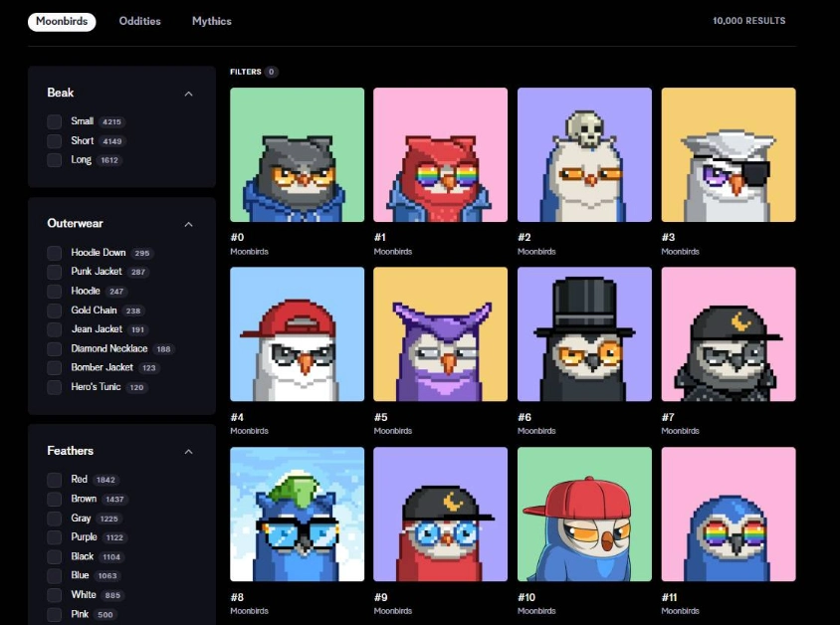Screen dimensions: 840x625
Task: Toggle the Gold Chain filter checkbox
Action: pos(55,311)
